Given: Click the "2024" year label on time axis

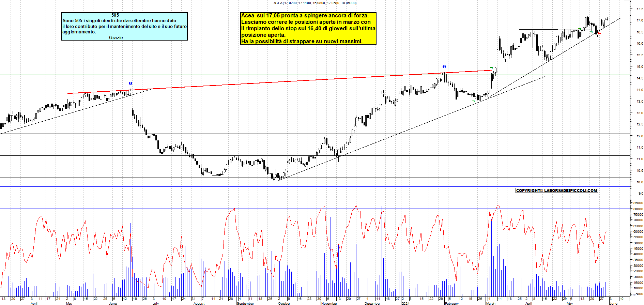Looking at the screenshot, I should click(x=405, y=303).
